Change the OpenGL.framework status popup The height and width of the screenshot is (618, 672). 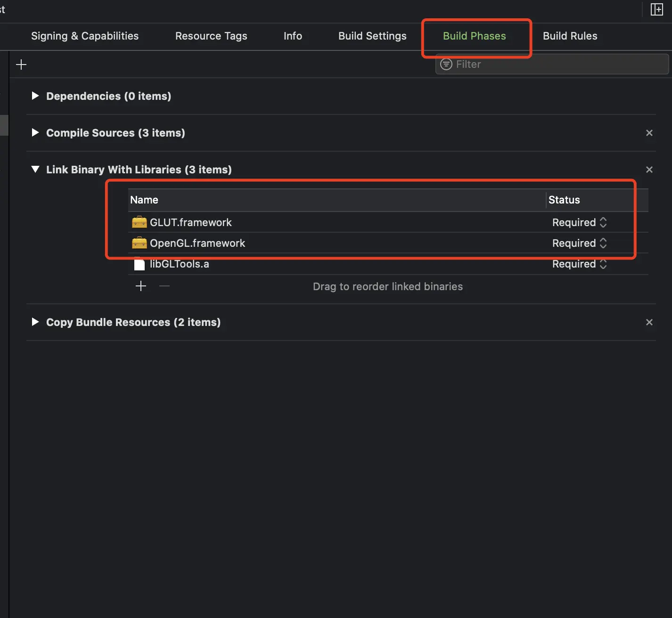pos(579,243)
